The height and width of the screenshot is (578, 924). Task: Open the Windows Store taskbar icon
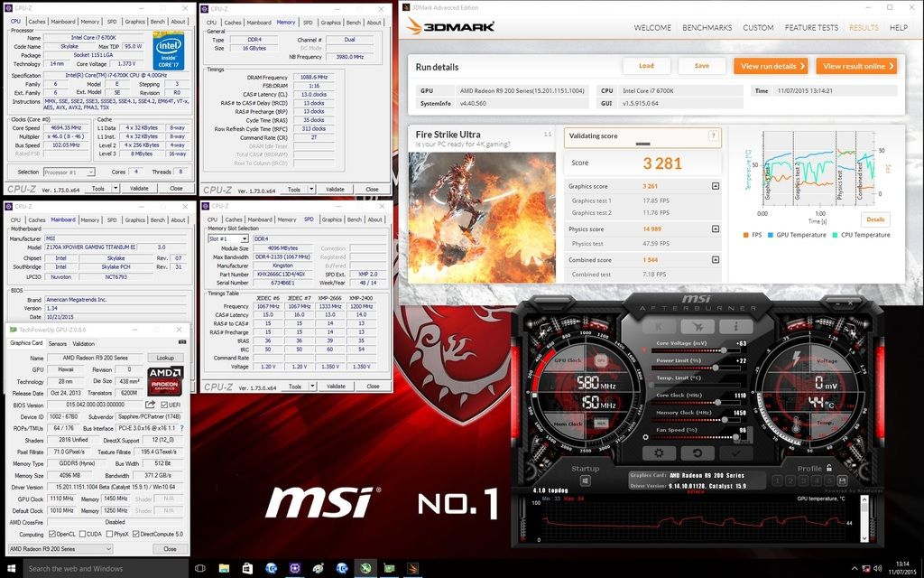point(247,569)
